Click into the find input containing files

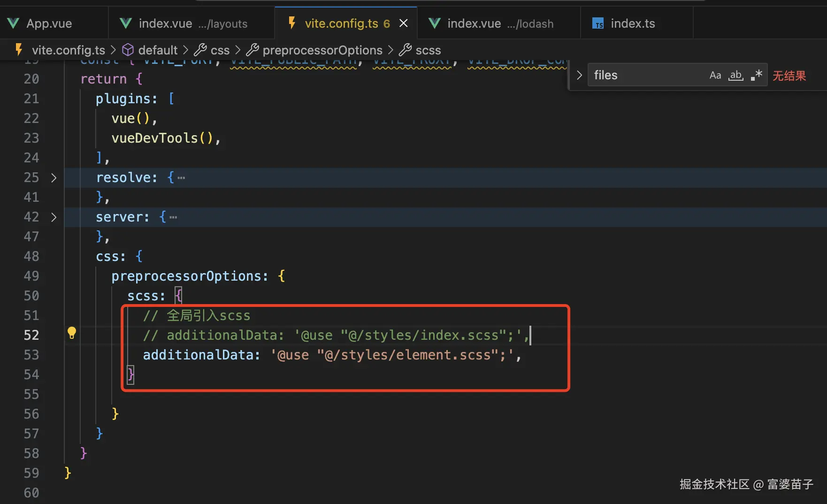648,75
